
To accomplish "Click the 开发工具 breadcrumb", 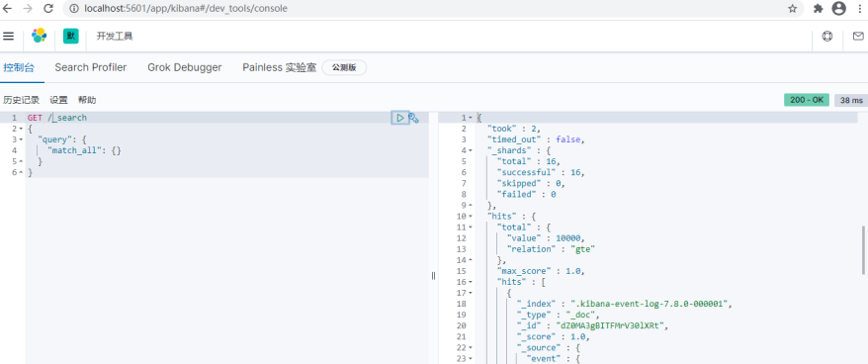I will pos(115,37).
